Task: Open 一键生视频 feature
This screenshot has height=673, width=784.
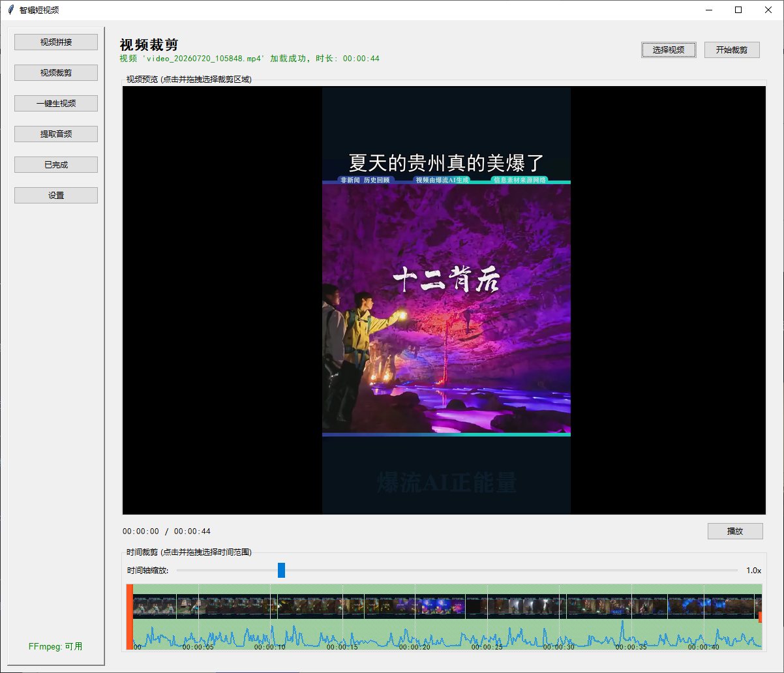Action: point(56,104)
